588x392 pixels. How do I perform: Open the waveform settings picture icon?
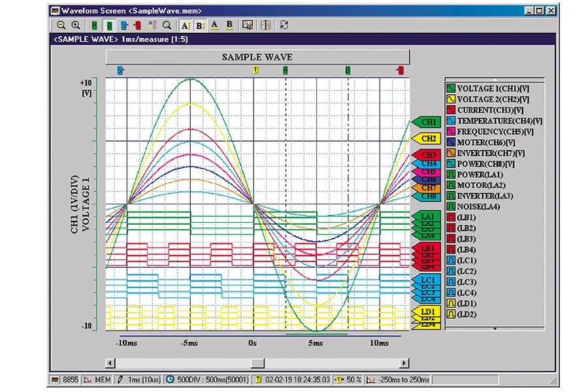pos(248,25)
